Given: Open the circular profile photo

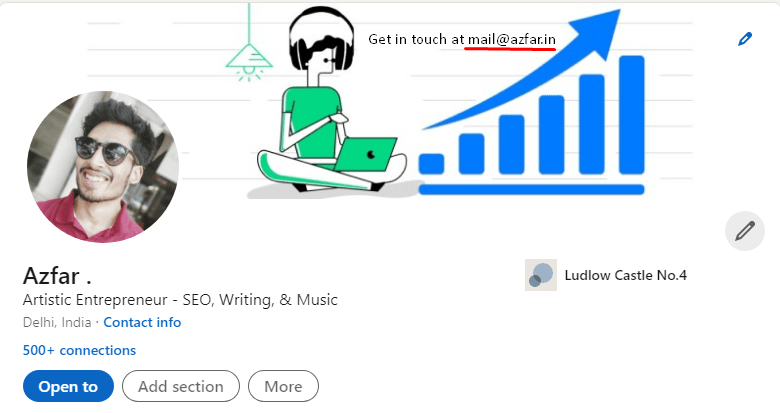Looking at the screenshot, I should pos(103,167).
